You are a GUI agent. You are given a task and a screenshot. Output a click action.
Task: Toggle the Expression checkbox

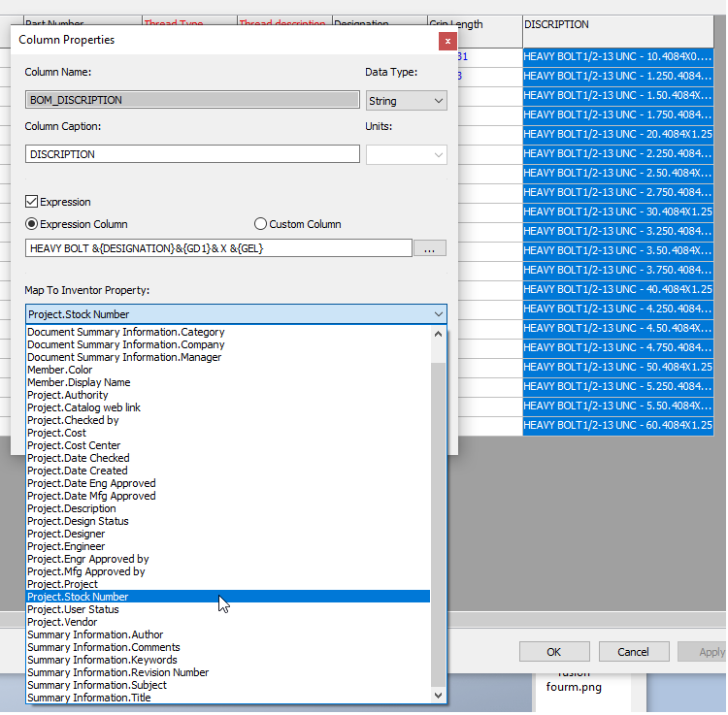32,202
